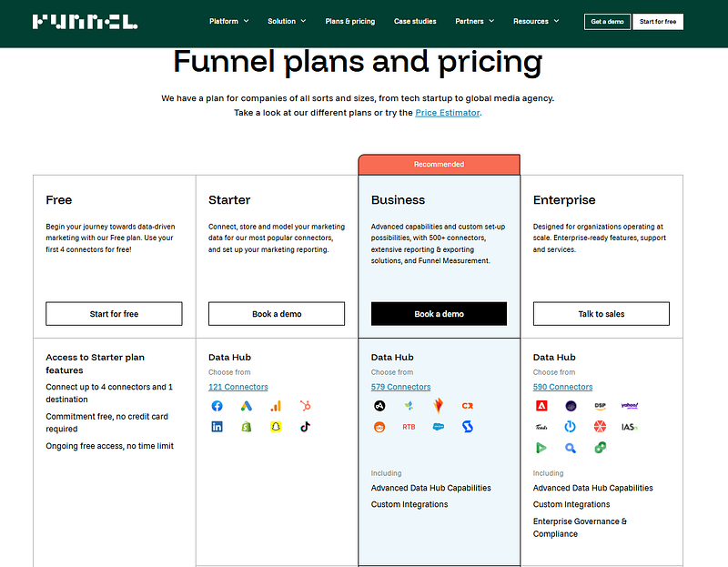The image size is (728, 567).
Task: Click the red Adobe connector icon
Action: click(541, 406)
